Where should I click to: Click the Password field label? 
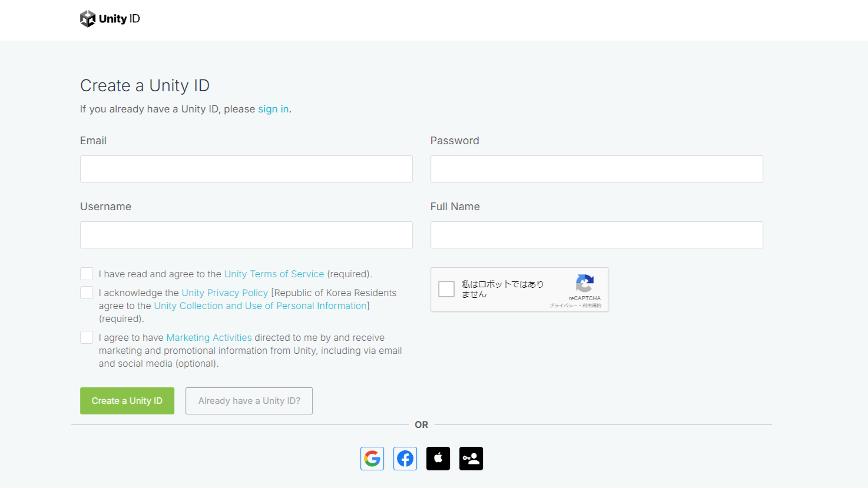(455, 141)
